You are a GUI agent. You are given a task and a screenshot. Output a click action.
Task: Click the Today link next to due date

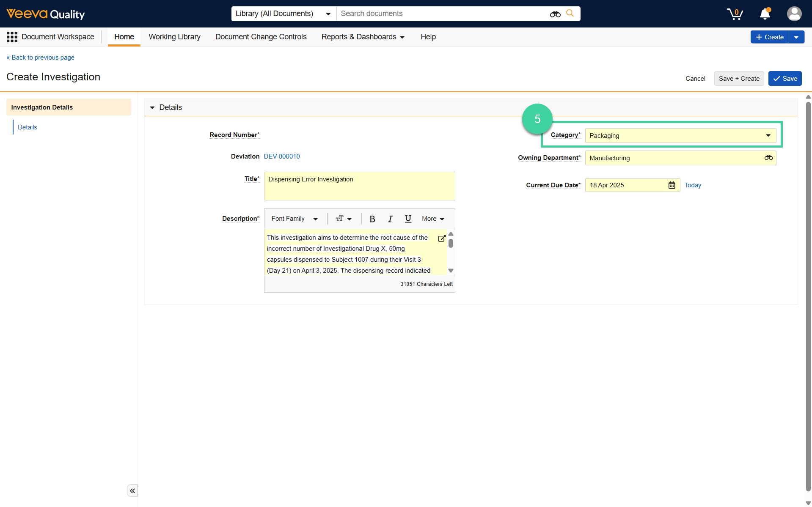tap(693, 185)
